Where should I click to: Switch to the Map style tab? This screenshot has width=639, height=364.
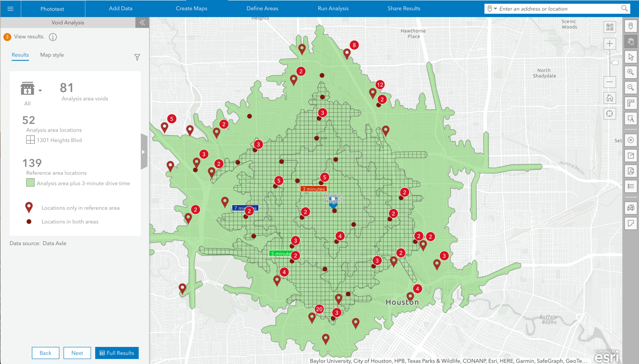52,55
